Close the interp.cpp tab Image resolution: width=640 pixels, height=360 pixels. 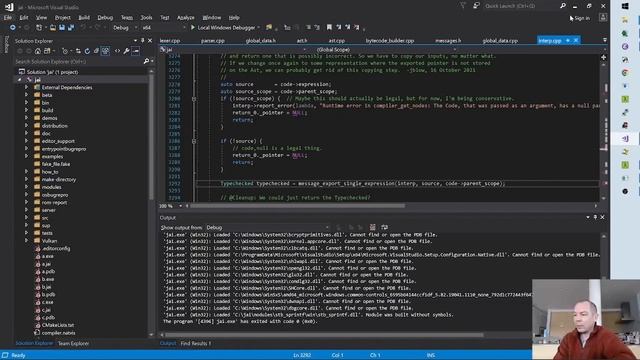tap(576, 40)
